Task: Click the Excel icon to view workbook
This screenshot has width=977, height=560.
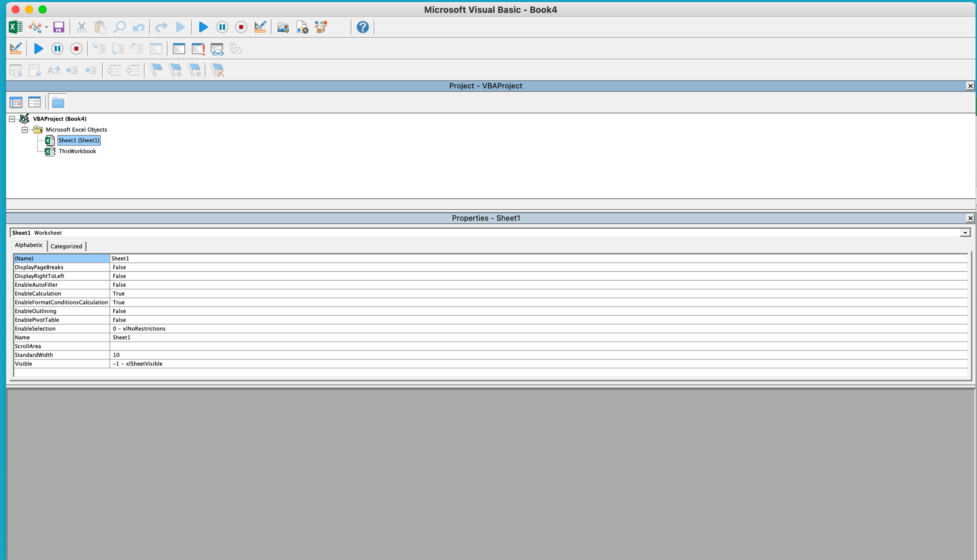Action: click(15, 27)
